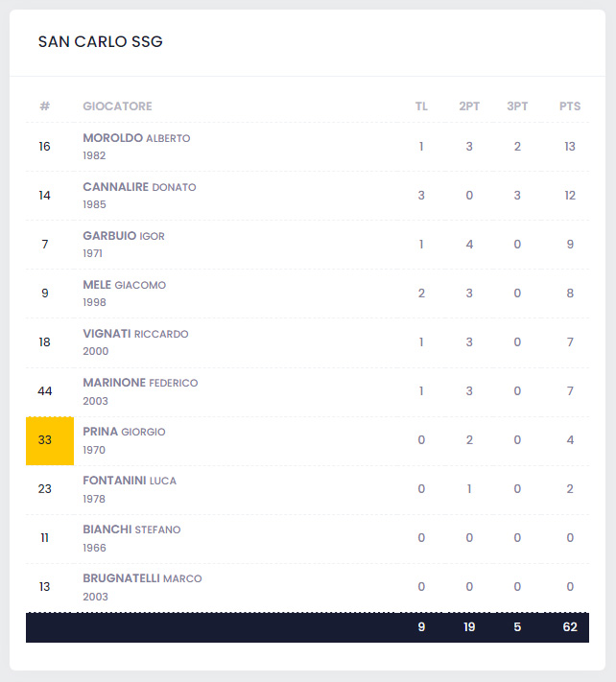Select Garbuio Igor in roster
Viewport: 616px width, 682px height.
tap(123, 236)
